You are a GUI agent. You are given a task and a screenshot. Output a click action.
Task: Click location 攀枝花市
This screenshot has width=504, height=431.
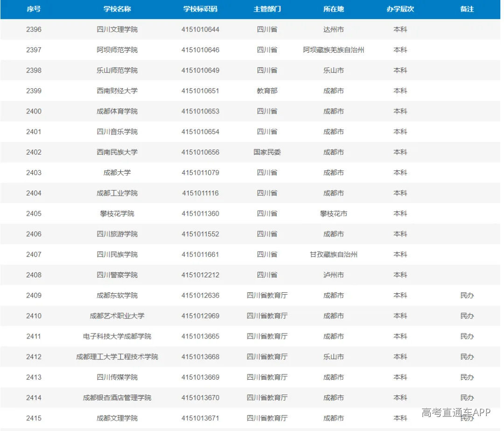tap(334, 213)
